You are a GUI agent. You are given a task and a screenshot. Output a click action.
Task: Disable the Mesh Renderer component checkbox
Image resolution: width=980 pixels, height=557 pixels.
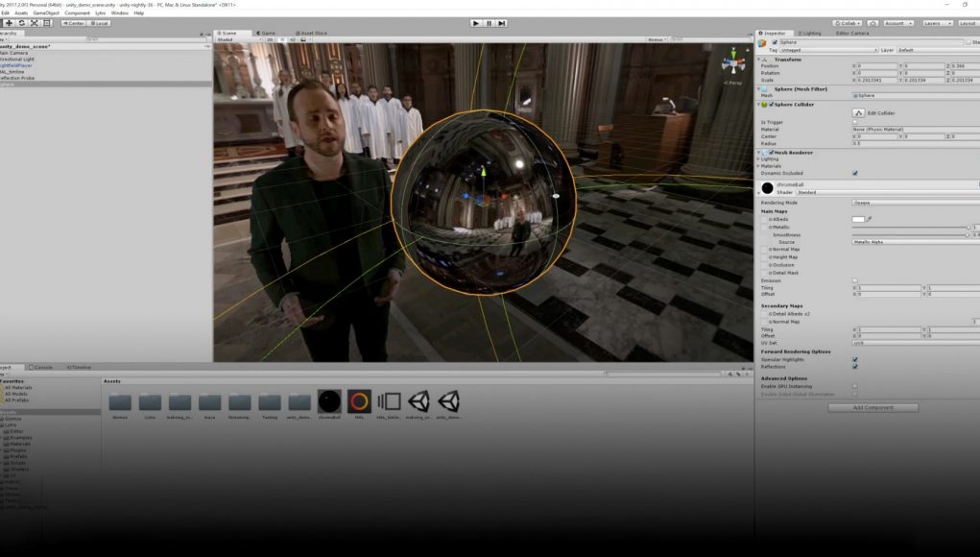coord(771,152)
